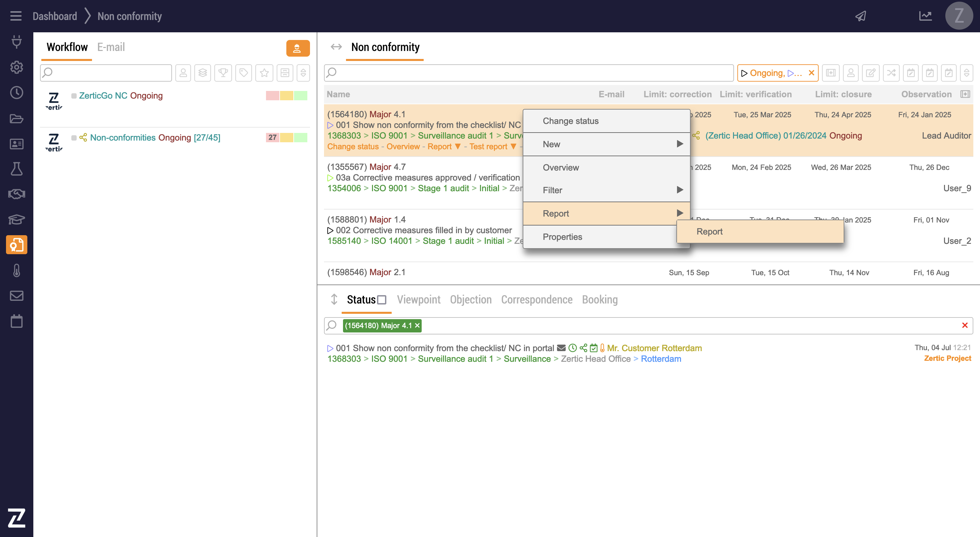Click the red status color swatch for ZerticGo NC
The height and width of the screenshot is (537, 980).
[272, 96]
